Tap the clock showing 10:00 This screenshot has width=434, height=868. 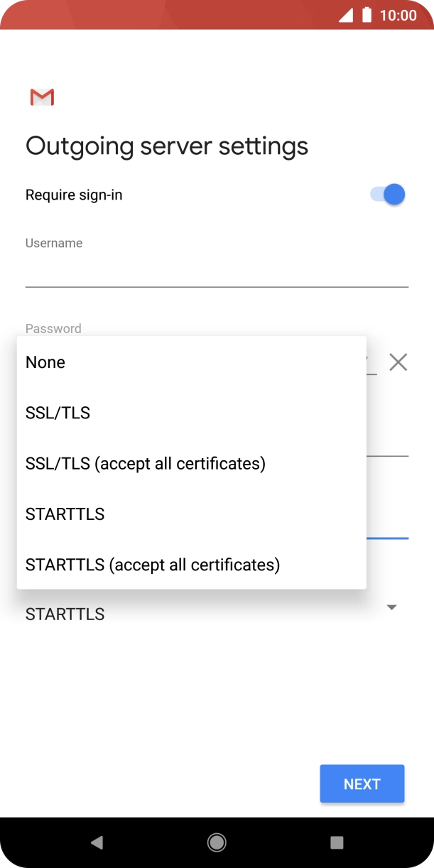point(400,15)
